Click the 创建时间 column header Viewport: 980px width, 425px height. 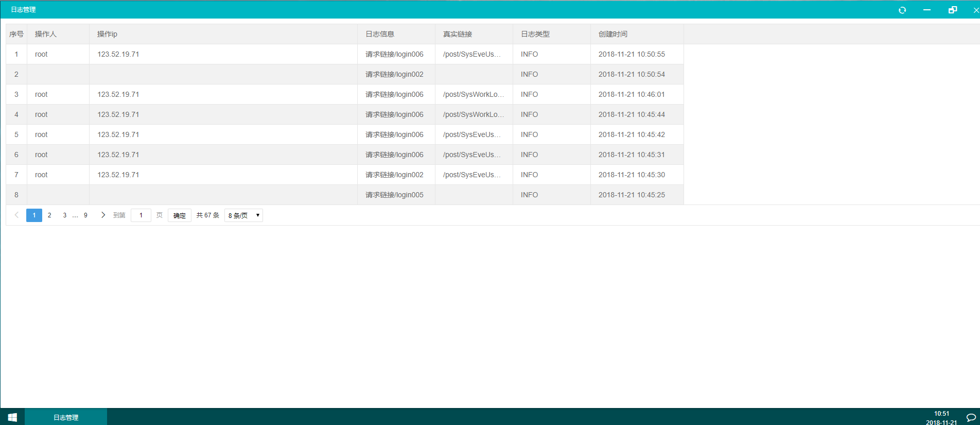pos(637,34)
